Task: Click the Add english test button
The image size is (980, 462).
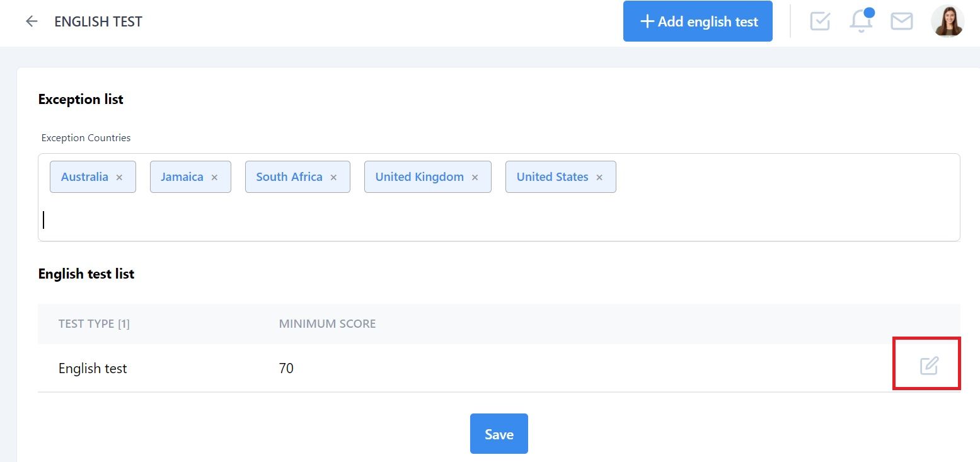Action: pos(698,21)
